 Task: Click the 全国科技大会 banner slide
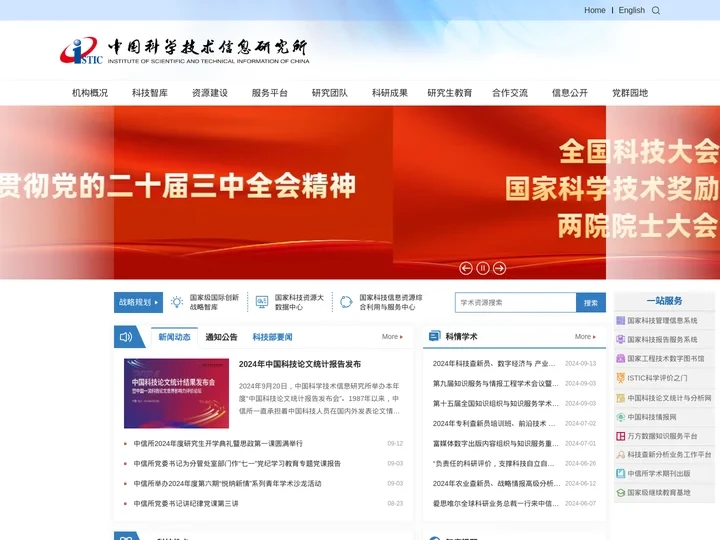(557, 192)
